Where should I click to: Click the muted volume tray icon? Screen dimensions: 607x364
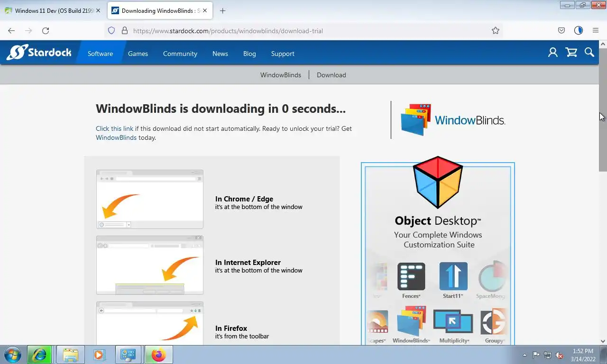tap(559, 355)
